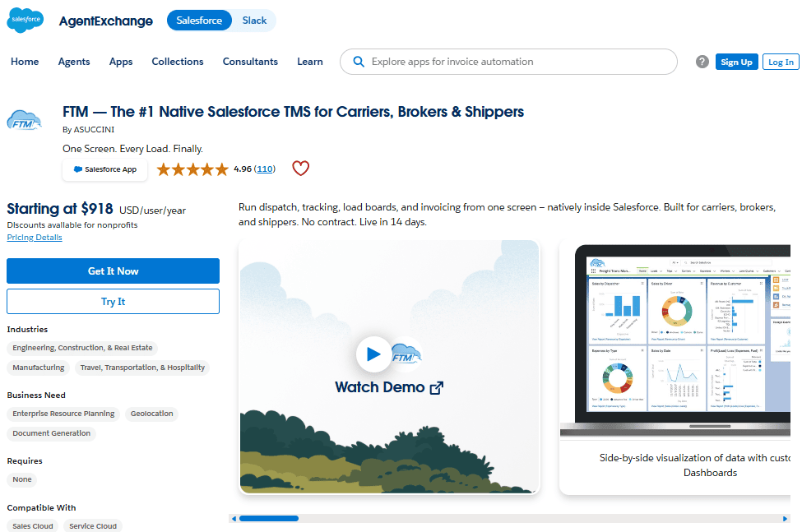Focus the Explore apps search field
Screen dimensions: 802x532
pyautogui.click(x=508, y=62)
